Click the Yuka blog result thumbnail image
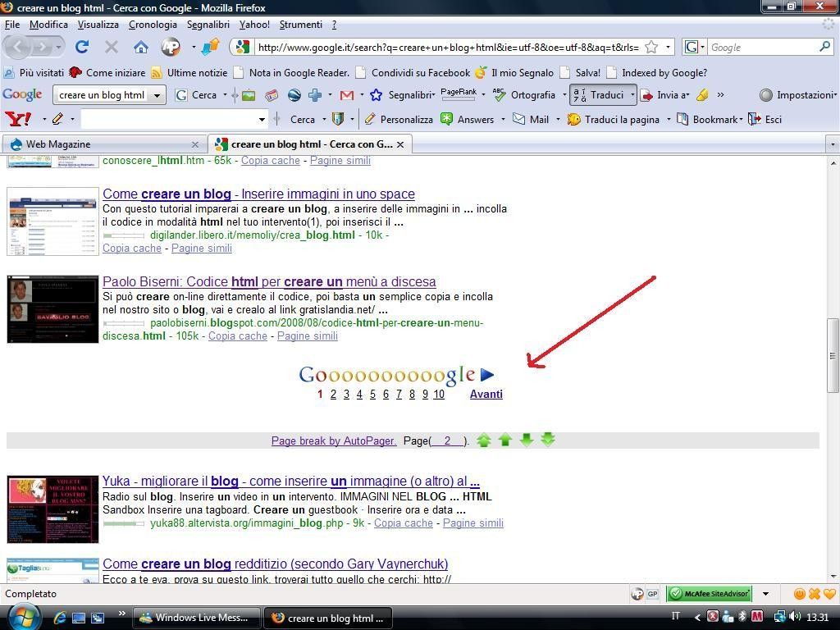The height and width of the screenshot is (630, 840). coord(52,509)
